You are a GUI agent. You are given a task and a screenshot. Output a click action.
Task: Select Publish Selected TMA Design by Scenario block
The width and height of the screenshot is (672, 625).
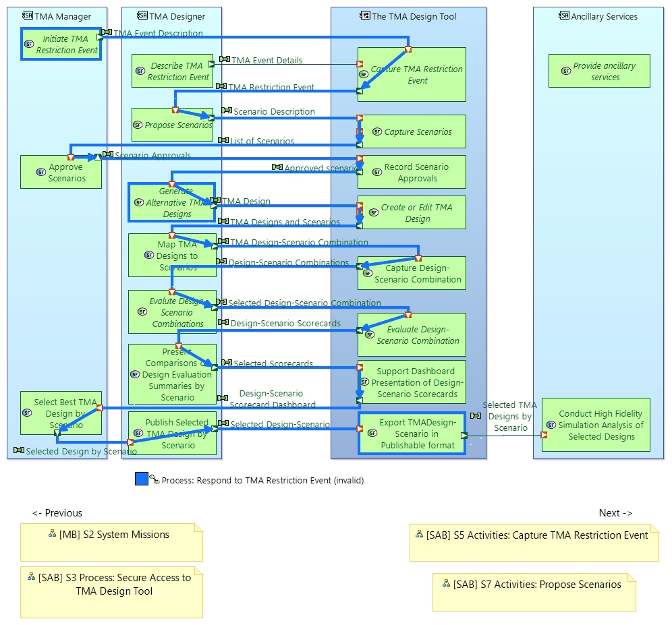tap(172, 434)
